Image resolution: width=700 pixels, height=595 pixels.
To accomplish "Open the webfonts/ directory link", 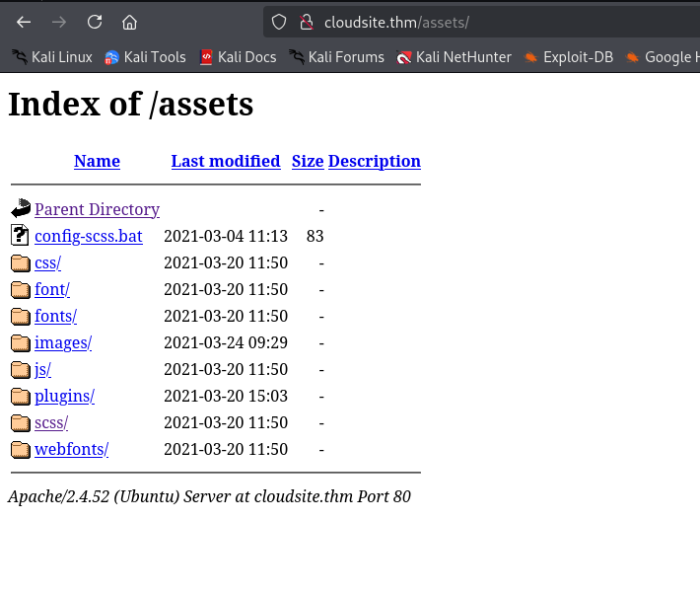I will (x=71, y=449).
